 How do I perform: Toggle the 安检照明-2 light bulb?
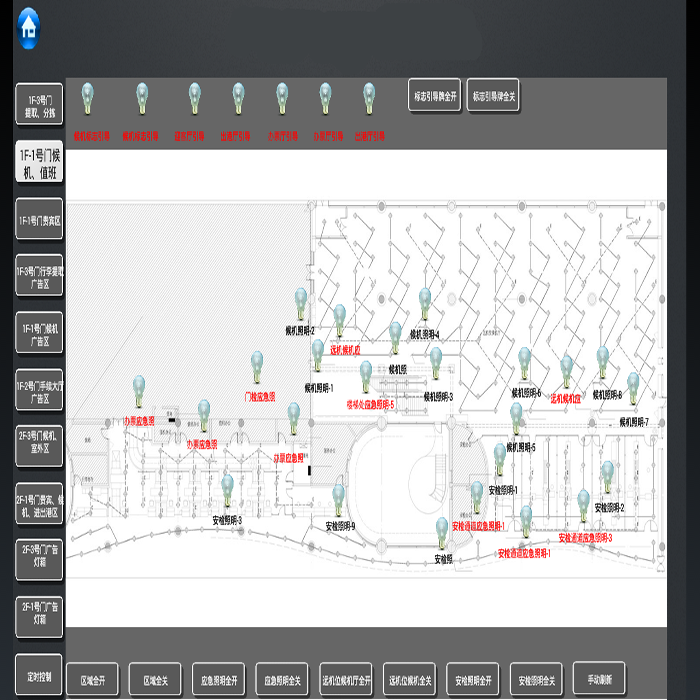click(608, 477)
